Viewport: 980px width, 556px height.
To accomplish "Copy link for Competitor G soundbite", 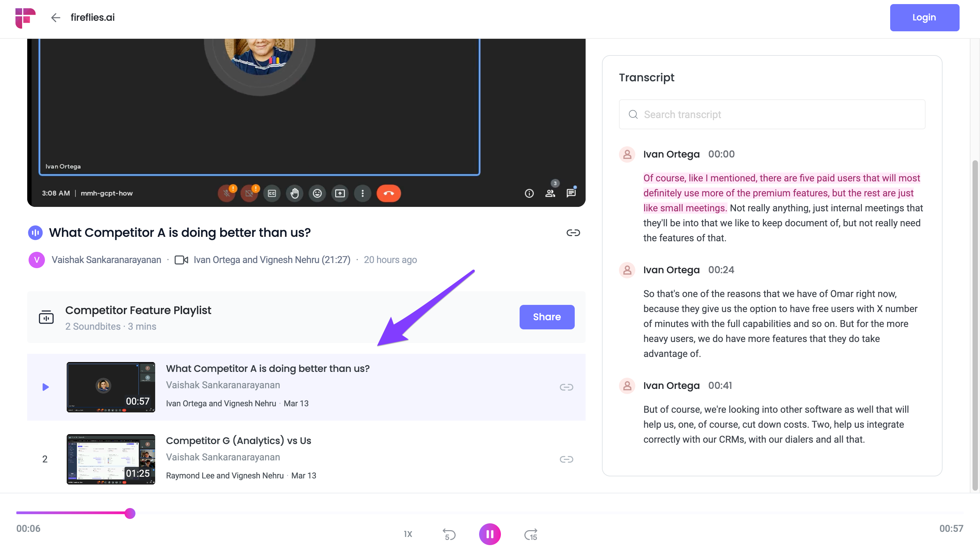I will pyautogui.click(x=566, y=459).
